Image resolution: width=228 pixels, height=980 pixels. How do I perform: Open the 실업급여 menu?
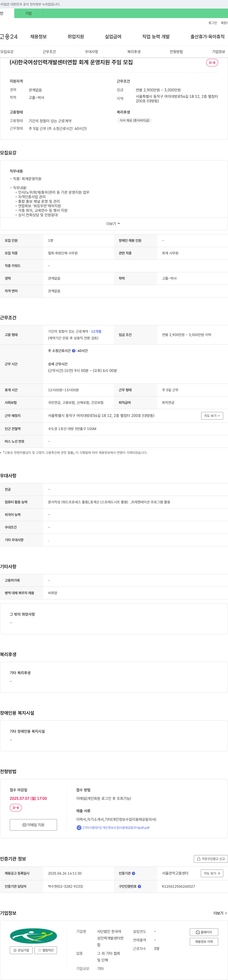coord(113,36)
